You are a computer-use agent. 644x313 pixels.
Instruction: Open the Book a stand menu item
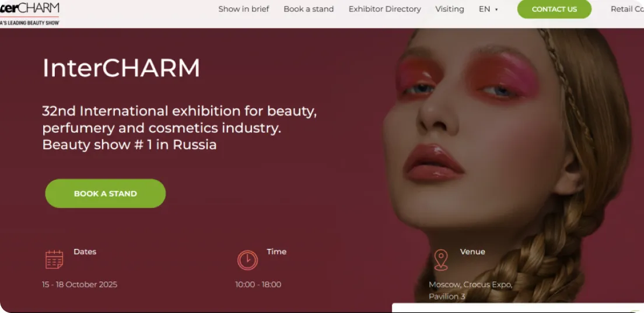(x=309, y=9)
